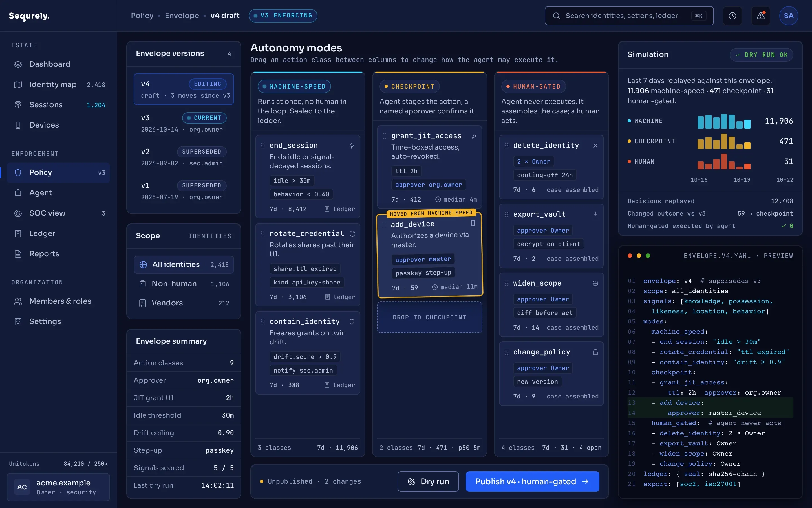Click the key icon on grant_jit_access card

(474, 136)
